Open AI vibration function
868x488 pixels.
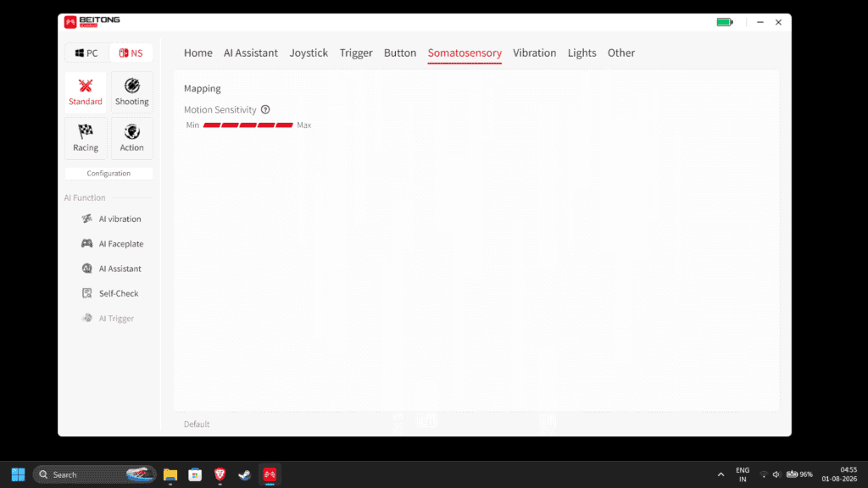111,219
